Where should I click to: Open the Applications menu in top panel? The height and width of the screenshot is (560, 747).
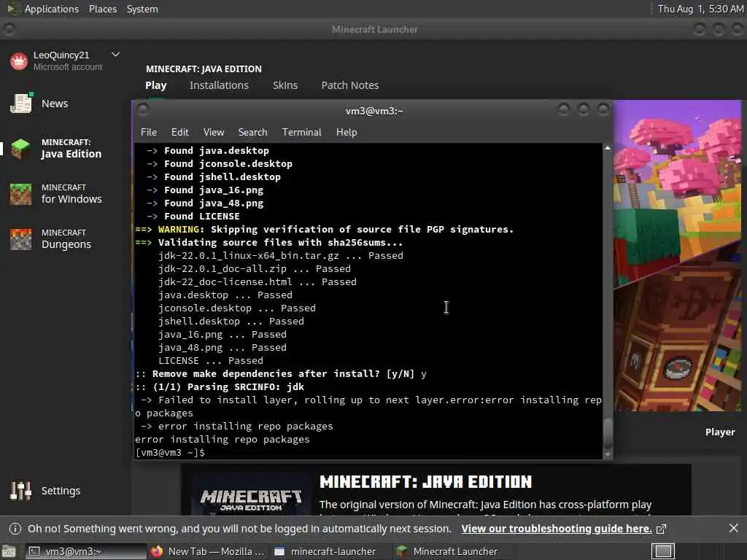click(x=52, y=9)
